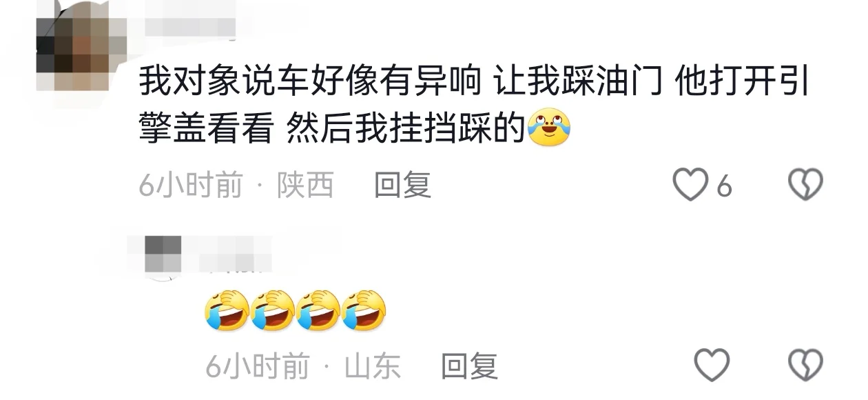This screenshot has height=400, width=868.
Task: Tap 回复 under the 山东 reply
Action: (469, 366)
